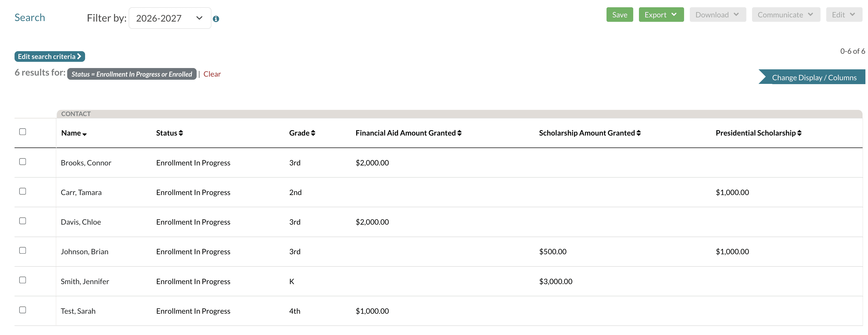The image size is (868, 335).
Task: Open Davis, Chloe contact record
Action: point(80,222)
